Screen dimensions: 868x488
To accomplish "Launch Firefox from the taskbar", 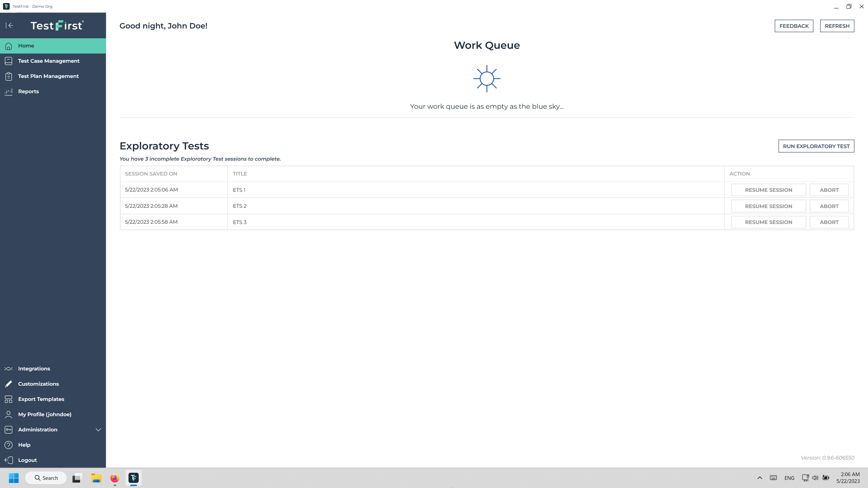I will click(x=115, y=478).
